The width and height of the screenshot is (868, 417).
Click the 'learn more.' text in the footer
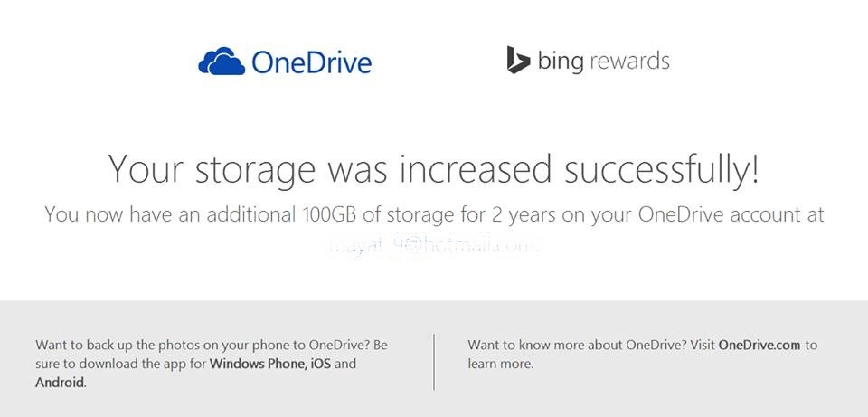(x=500, y=364)
